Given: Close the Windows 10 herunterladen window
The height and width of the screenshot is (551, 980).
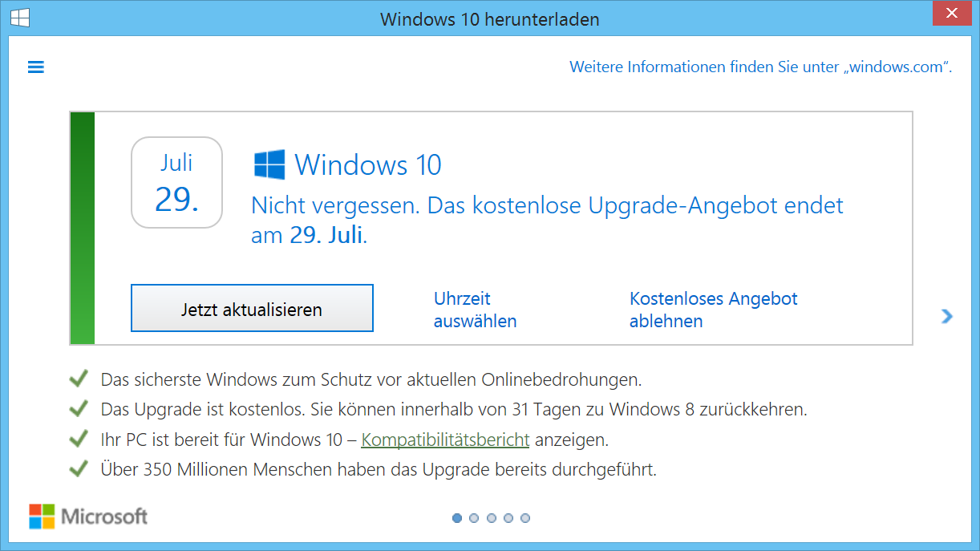Looking at the screenshot, I should coord(951,14).
